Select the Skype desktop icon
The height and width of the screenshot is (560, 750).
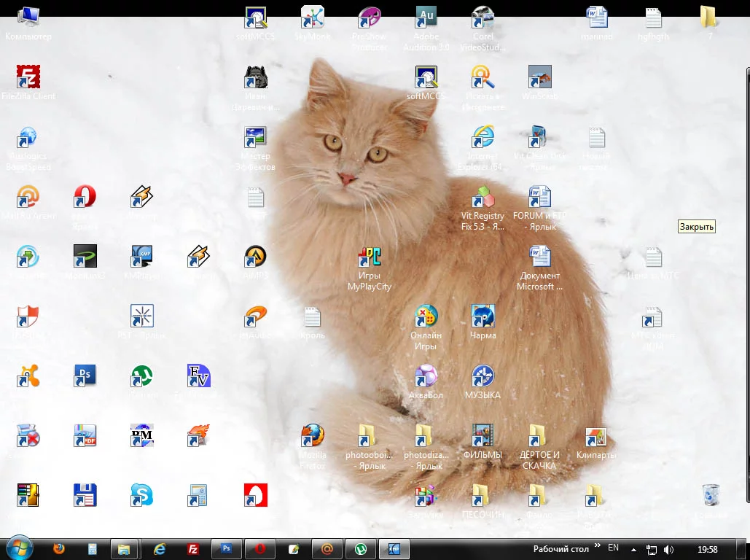(x=141, y=495)
